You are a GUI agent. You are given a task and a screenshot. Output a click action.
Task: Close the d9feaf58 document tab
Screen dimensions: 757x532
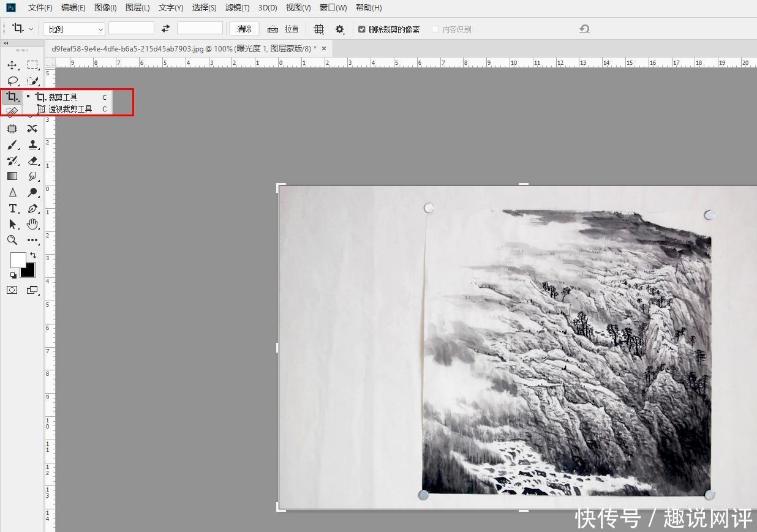point(324,48)
